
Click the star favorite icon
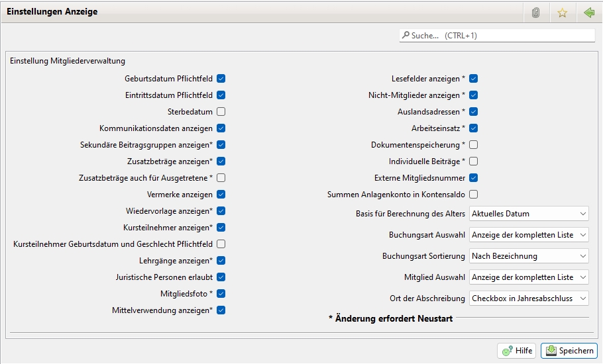click(562, 13)
